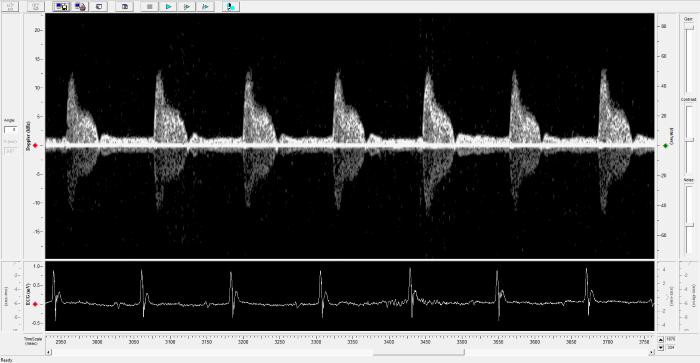Click the cyan-dot probe toolbar icon
This screenshot has height=363, width=700.
[x=231, y=6]
